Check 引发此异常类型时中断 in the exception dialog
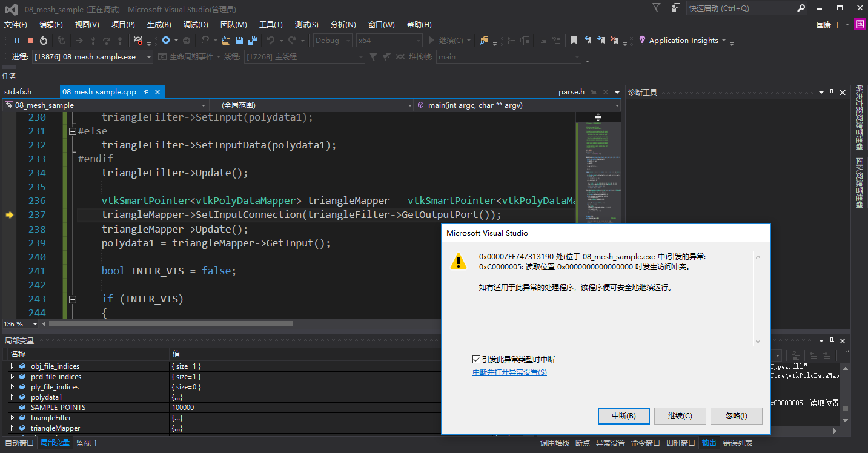The image size is (868, 453). coord(476,359)
